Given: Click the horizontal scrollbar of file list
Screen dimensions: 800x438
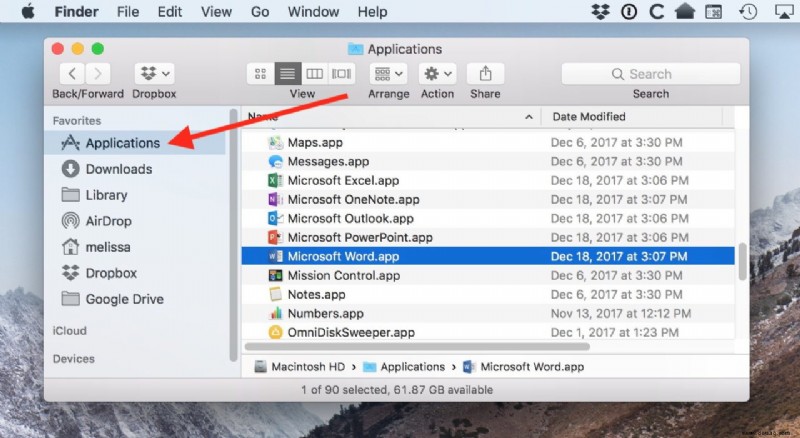Looking at the screenshot, I should coord(417,346).
